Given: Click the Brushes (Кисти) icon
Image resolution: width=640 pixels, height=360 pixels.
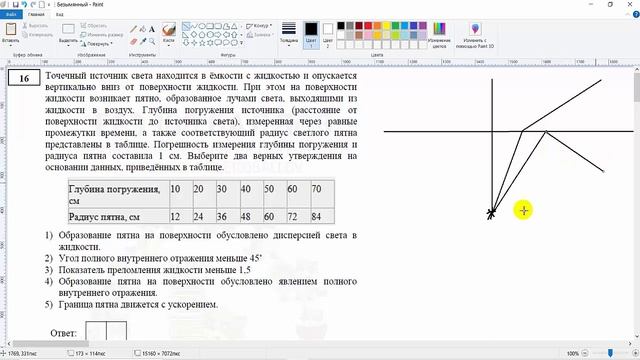Looking at the screenshot, I should 169,29.
